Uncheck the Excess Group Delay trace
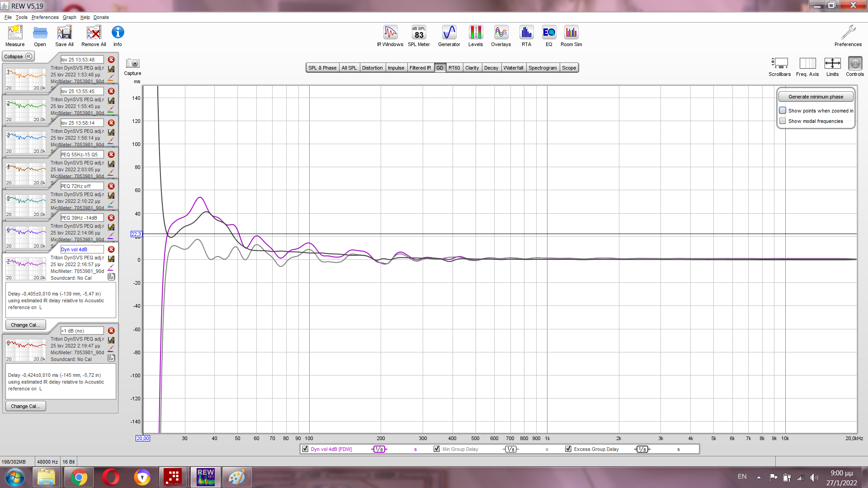 coord(568,449)
